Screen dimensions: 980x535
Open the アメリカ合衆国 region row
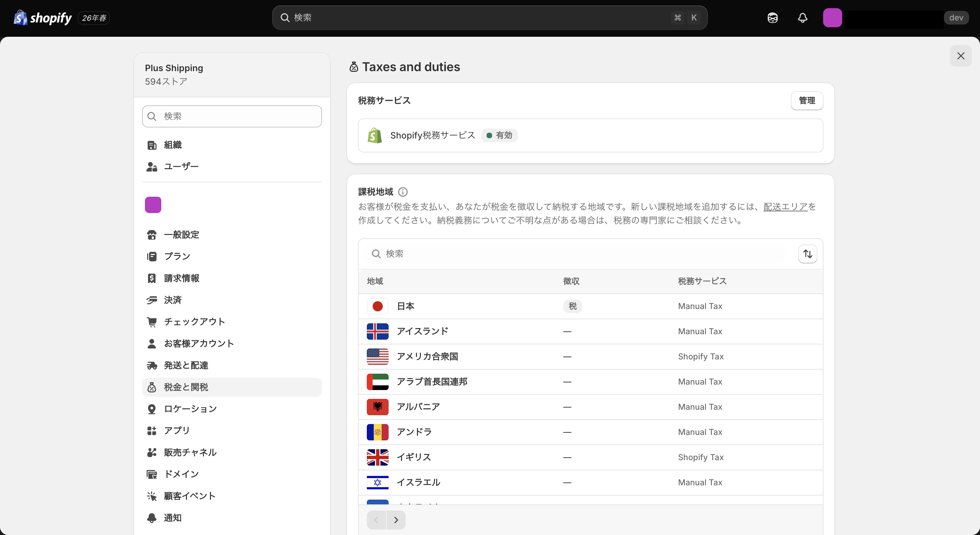590,357
